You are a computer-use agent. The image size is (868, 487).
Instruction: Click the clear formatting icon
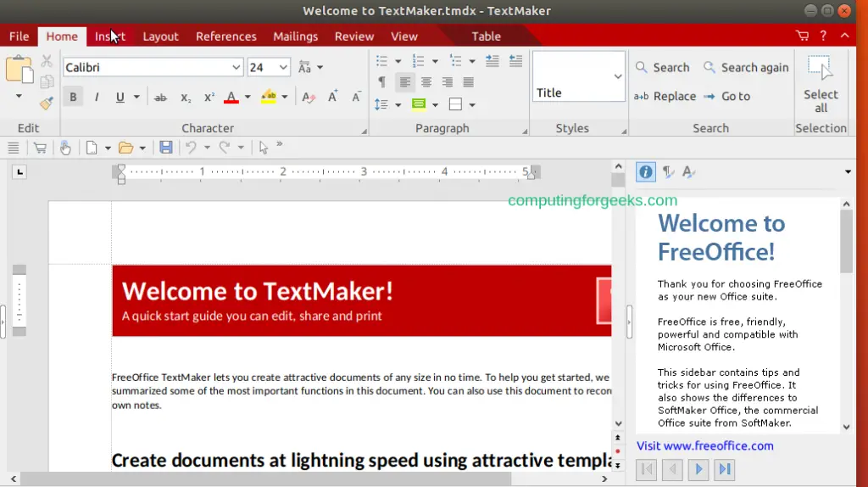309,98
